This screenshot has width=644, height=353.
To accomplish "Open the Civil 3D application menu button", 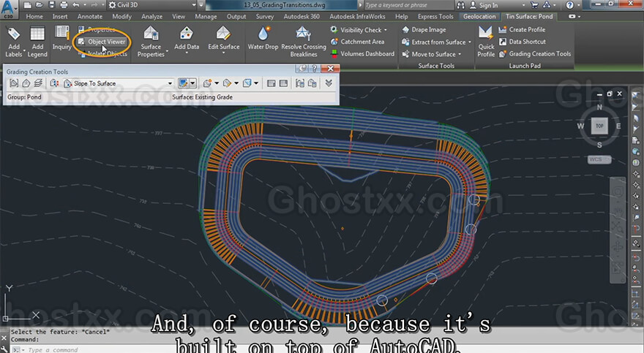I will [x=9, y=9].
